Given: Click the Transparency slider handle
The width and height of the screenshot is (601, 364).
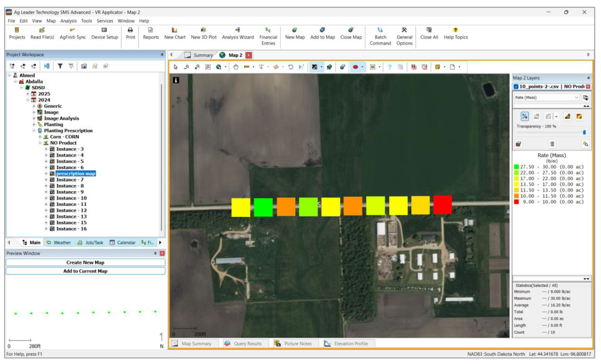Looking at the screenshot, I should 584,132.
